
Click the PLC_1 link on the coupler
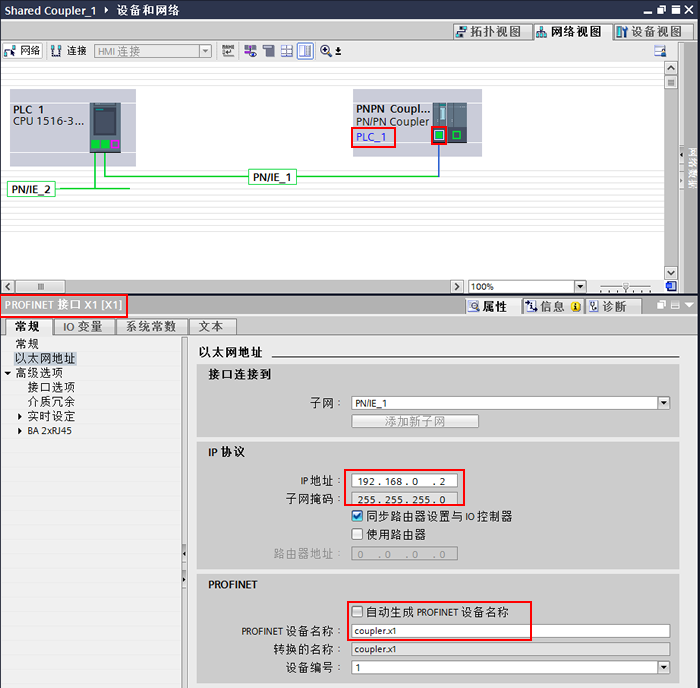(371, 137)
